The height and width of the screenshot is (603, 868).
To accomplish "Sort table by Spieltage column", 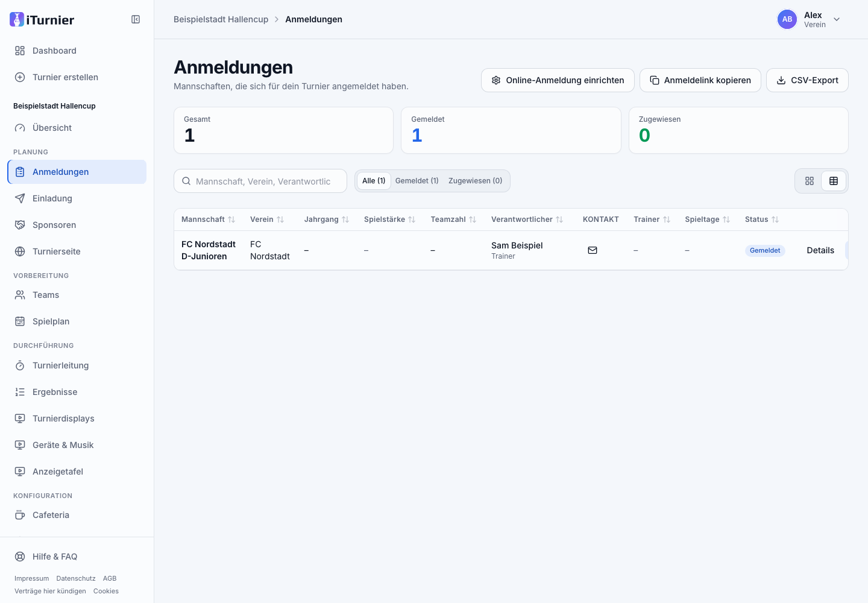I will pyautogui.click(x=708, y=219).
